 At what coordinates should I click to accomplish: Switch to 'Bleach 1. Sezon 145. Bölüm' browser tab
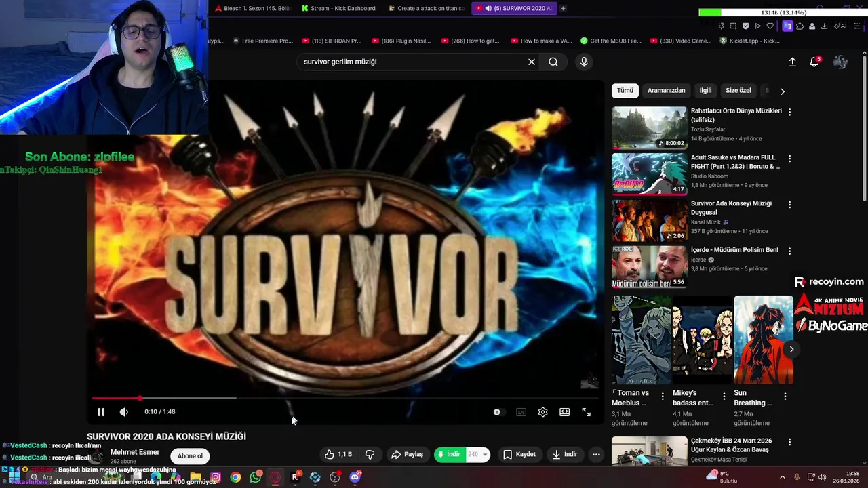click(252, 8)
